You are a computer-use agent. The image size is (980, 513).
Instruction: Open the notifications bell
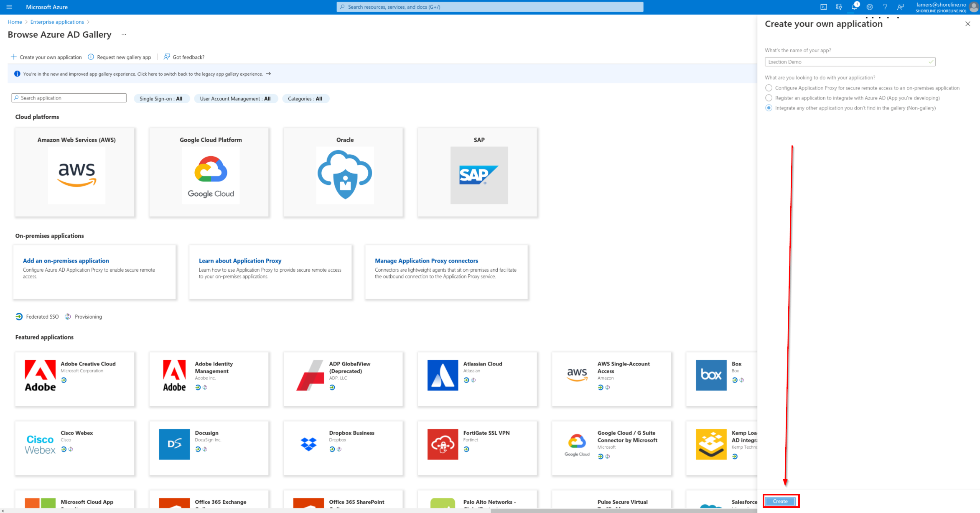(854, 7)
